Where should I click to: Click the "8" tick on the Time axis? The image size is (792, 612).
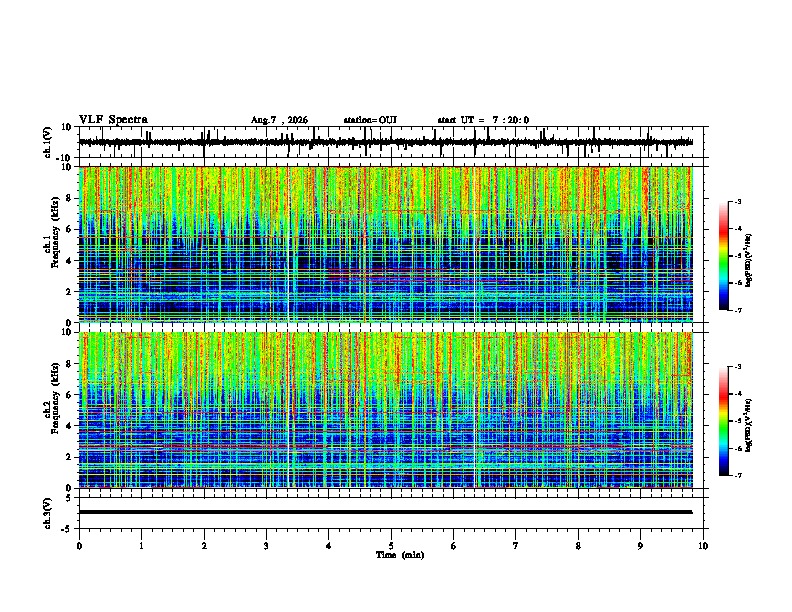tap(578, 546)
